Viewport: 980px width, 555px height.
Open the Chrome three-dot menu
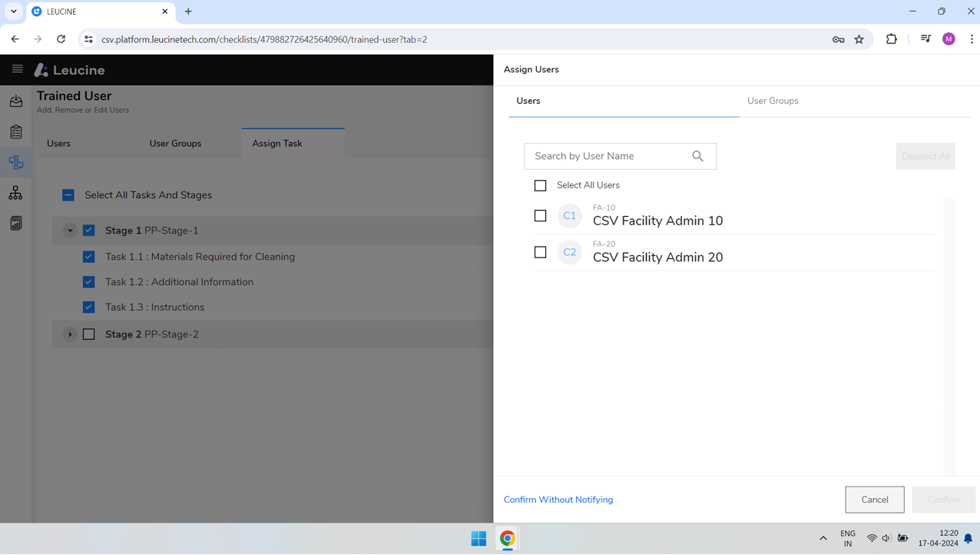[972, 39]
